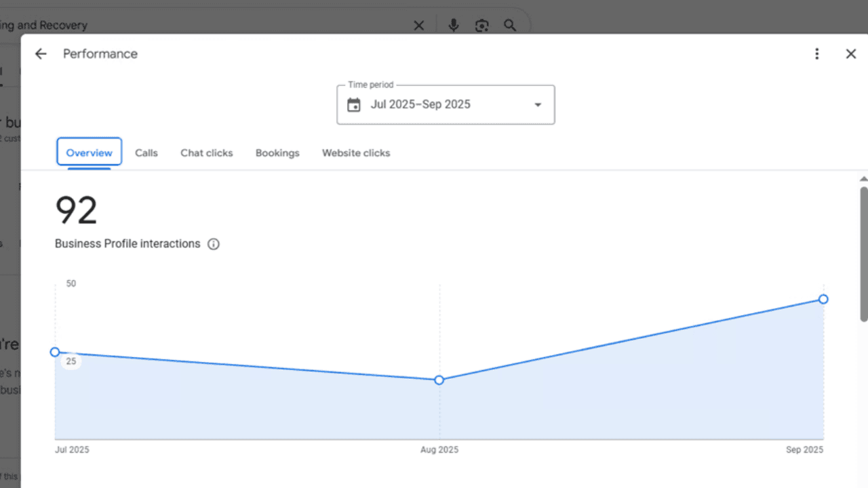
Task: Open the three-dot more options menu
Action: (817, 54)
